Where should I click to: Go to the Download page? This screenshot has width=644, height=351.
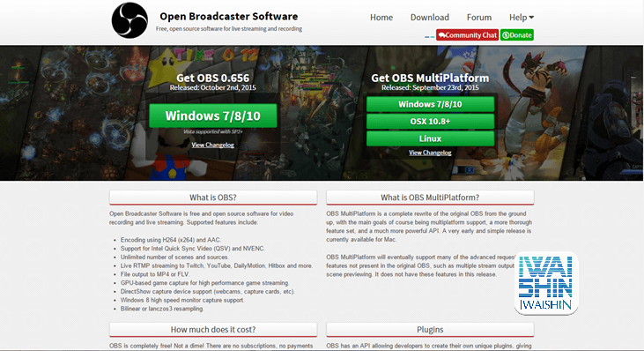pyautogui.click(x=430, y=18)
